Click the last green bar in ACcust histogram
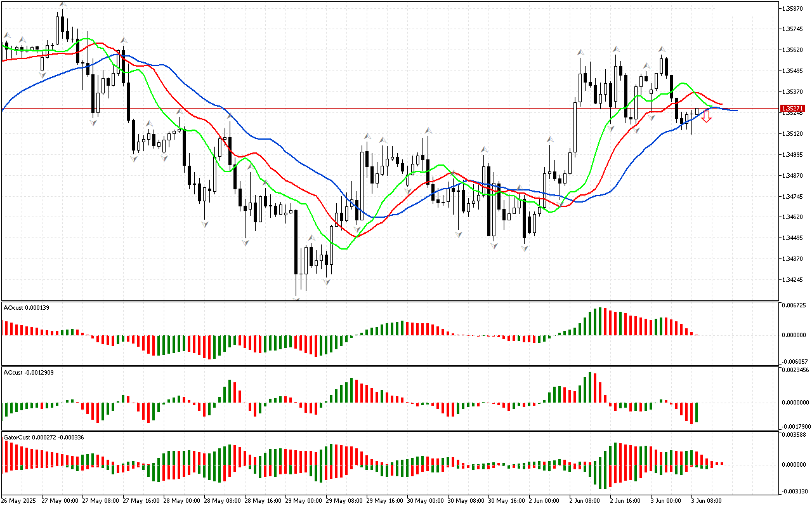The height and width of the screenshot is (508, 812). [x=697, y=412]
